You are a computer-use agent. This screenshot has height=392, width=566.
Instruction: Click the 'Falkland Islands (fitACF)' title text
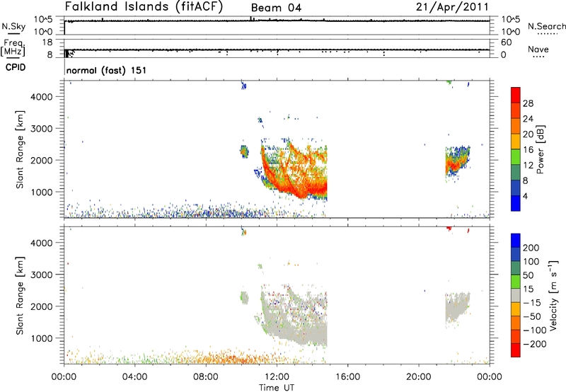click(144, 7)
